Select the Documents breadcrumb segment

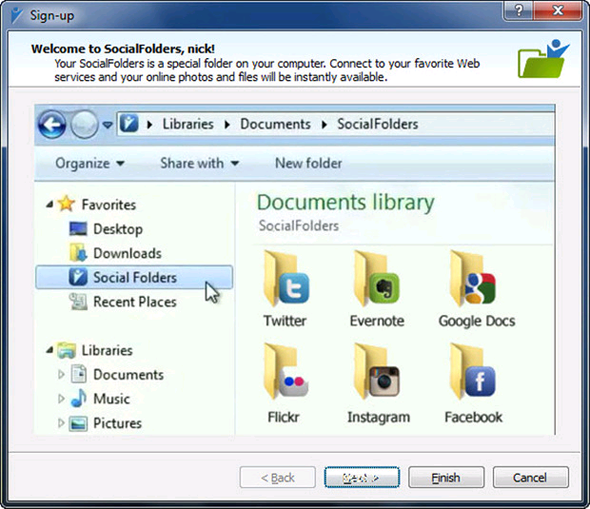[x=275, y=124]
